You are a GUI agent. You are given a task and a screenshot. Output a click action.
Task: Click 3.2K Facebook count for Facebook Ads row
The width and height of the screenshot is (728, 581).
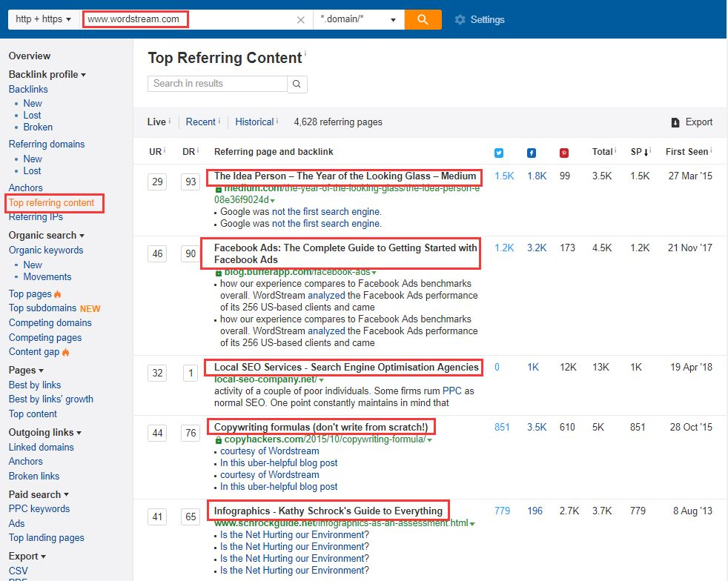click(536, 248)
